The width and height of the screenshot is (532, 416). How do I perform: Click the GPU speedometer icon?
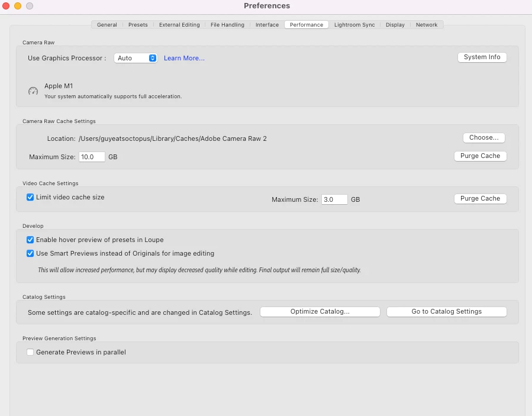(x=33, y=91)
